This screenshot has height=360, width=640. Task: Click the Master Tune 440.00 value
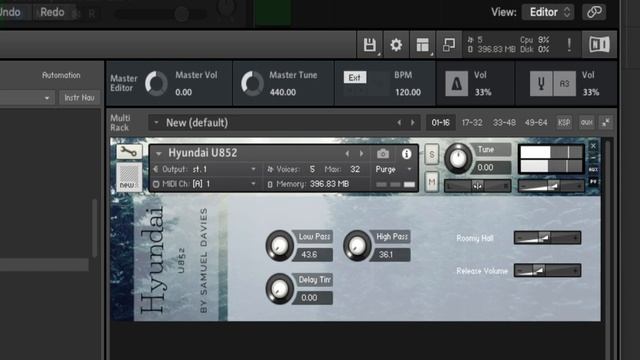pyautogui.click(x=282, y=92)
